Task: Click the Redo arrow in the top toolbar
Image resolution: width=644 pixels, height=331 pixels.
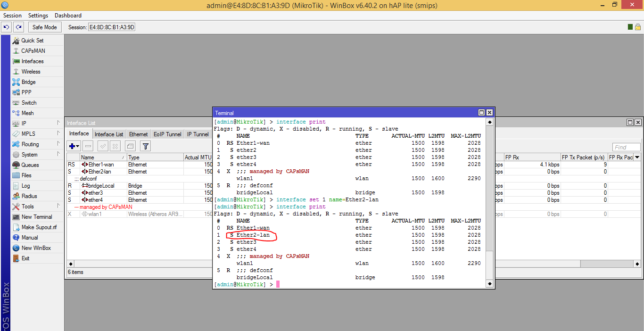Action: click(x=18, y=27)
